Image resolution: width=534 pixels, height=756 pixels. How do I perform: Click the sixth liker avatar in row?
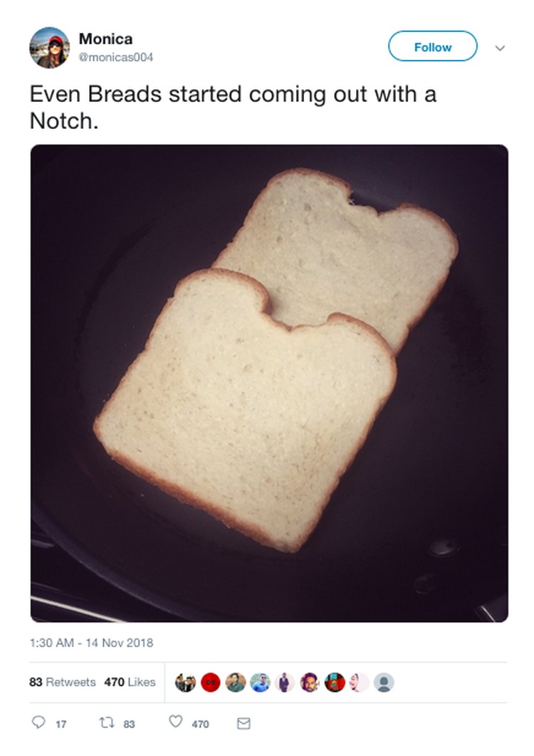pos(310,682)
